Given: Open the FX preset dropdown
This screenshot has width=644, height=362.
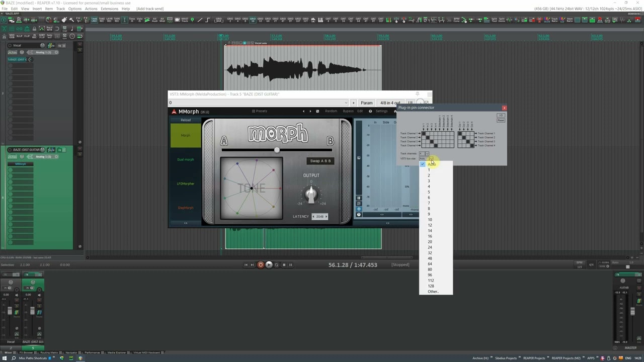Looking at the screenshot, I should 346,103.
